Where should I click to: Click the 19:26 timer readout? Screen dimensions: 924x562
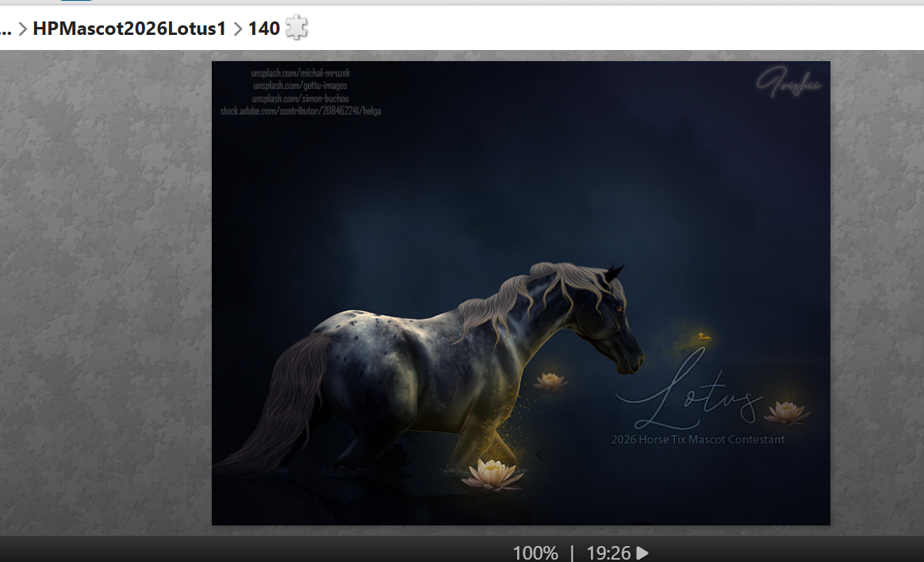pyautogui.click(x=609, y=553)
